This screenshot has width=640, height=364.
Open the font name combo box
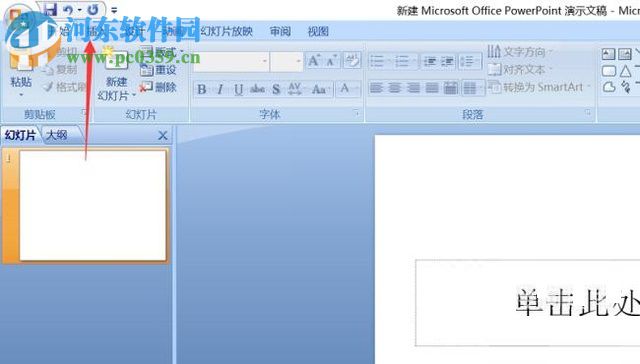pos(231,61)
